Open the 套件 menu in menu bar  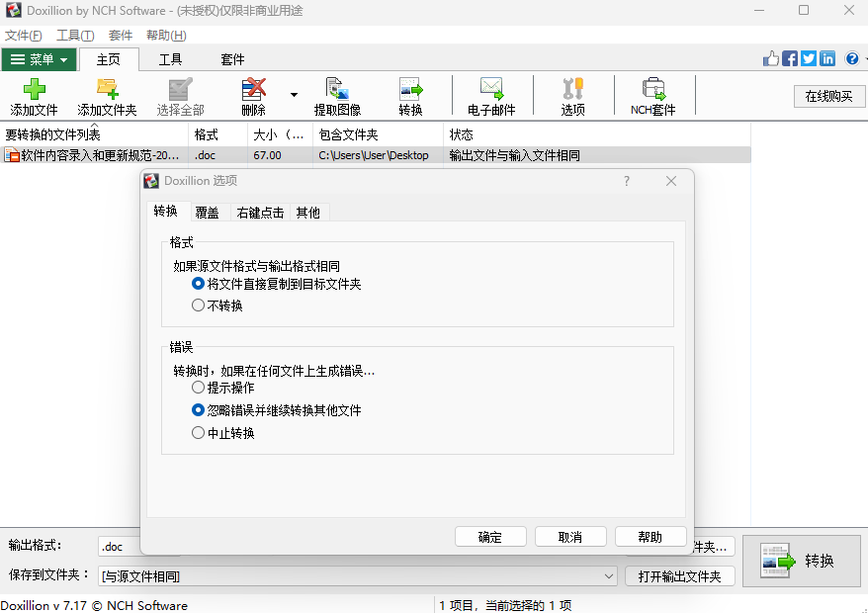(121, 36)
